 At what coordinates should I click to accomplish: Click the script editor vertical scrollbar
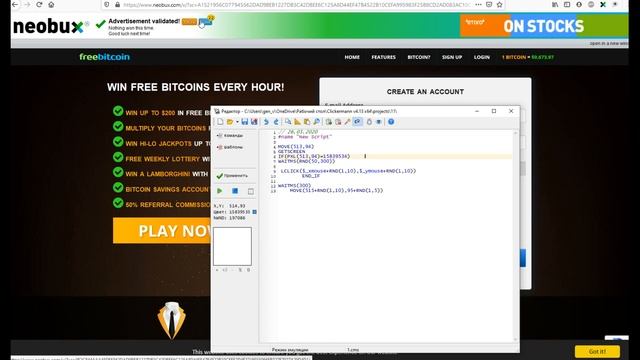pyautogui.click(x=515, y=236)
